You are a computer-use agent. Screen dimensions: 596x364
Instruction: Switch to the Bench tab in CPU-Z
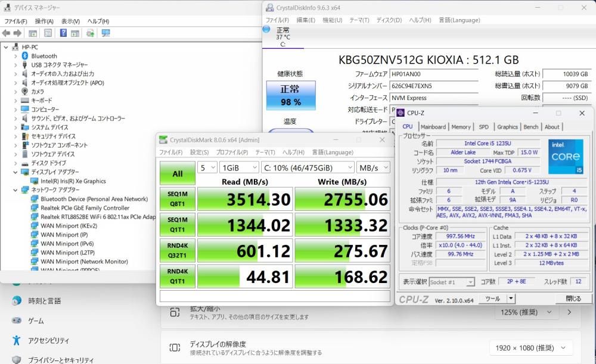click(x=530, y=127)
